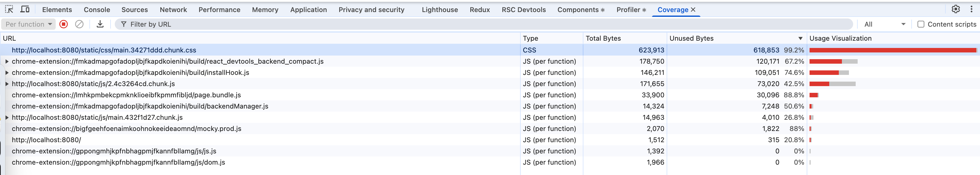Viewport: 980px width, 175px height.
Task: Sort by the Total Bytes column header
Action: tap(603, 38)
